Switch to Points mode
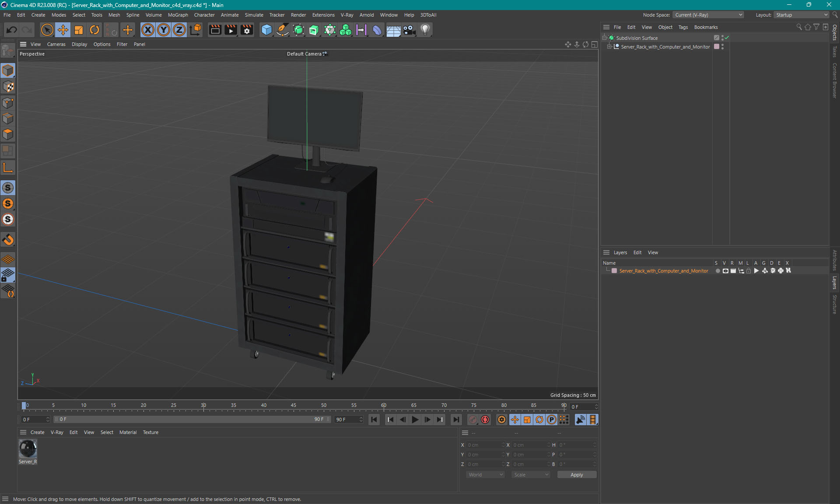Image resolution: width=840 pixels, height=504 pixels. [8, 103]
